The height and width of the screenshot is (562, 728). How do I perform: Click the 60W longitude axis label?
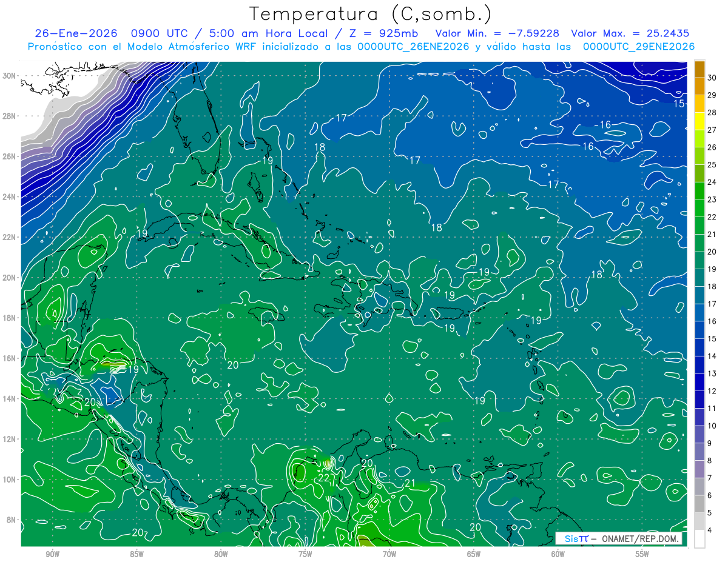pyautogui.click(x=558, y=555)
